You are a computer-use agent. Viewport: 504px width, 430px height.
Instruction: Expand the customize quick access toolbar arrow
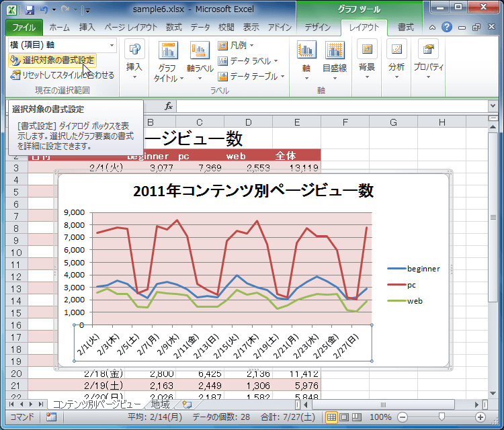pyautogui.click(x=87, y=11)
